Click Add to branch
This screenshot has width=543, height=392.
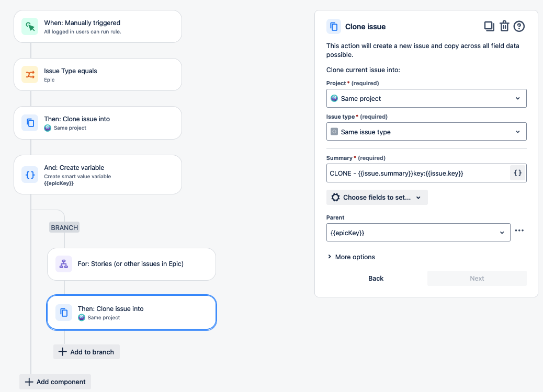click(86, 352)
